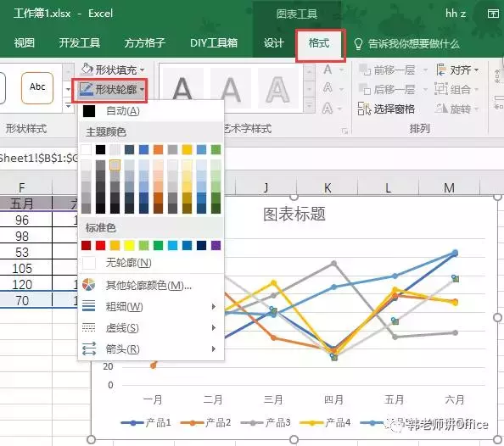Open 其他轮廓颜色(M) more colors dialog

(151, 286)
